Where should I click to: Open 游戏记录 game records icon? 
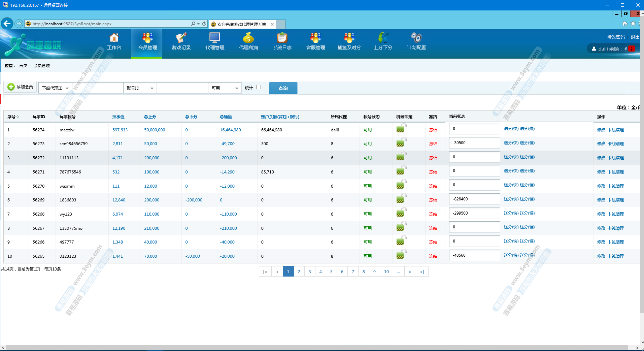pos(181,38)
